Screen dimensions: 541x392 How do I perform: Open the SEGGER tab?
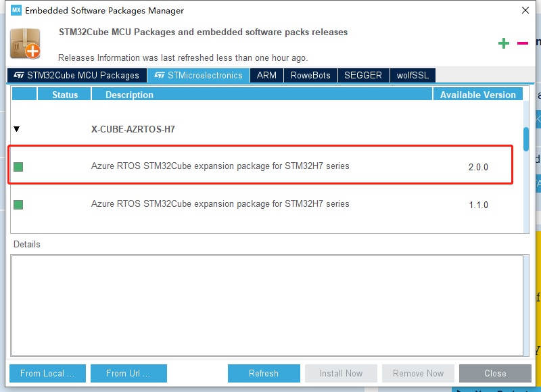(363, 75)
